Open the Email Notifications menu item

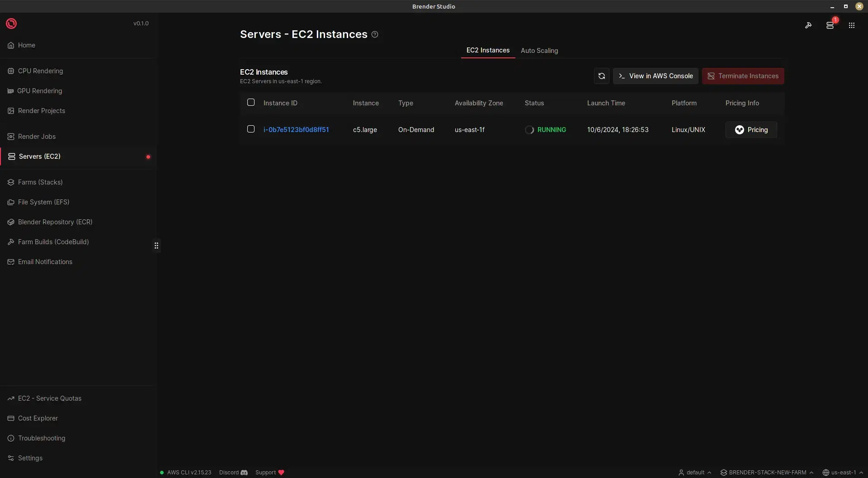(x=45, y=261)
